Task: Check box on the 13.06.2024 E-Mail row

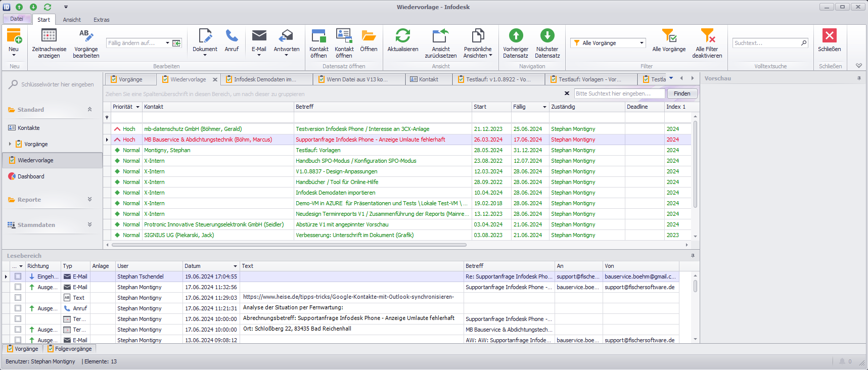Action: point(18,340)
